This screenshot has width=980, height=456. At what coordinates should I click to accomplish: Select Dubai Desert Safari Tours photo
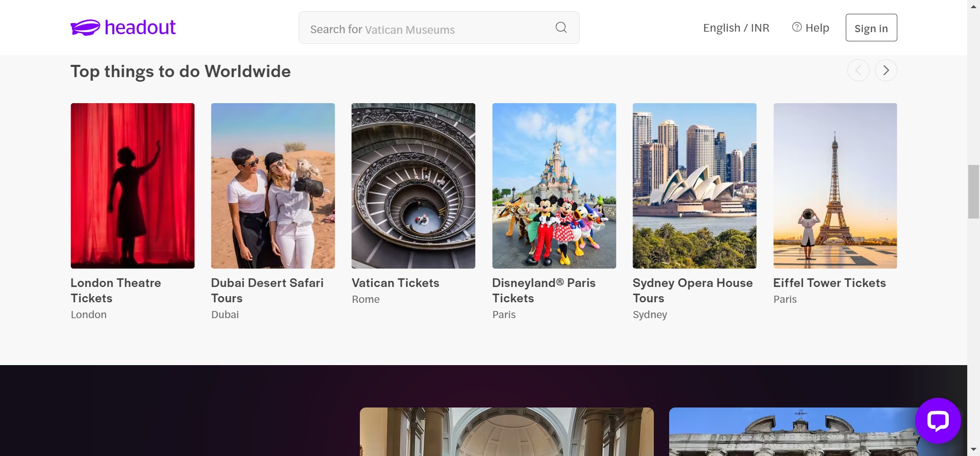273,186
